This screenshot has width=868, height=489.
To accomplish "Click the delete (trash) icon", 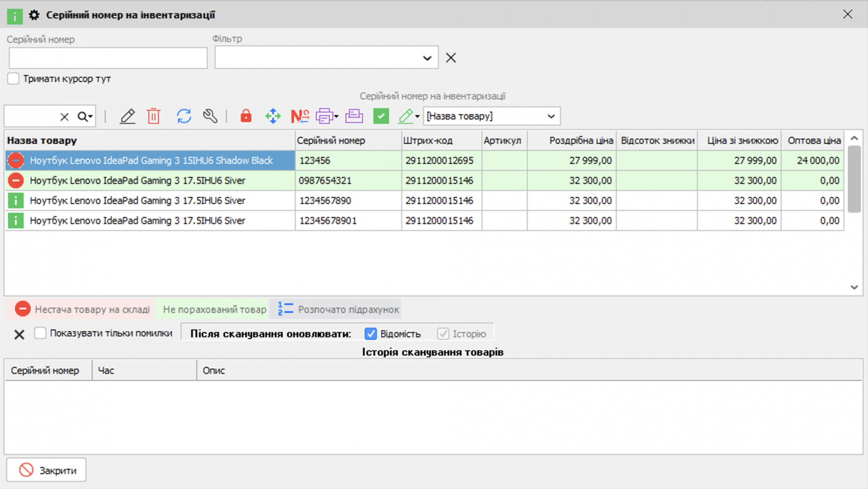I will 154,115.
